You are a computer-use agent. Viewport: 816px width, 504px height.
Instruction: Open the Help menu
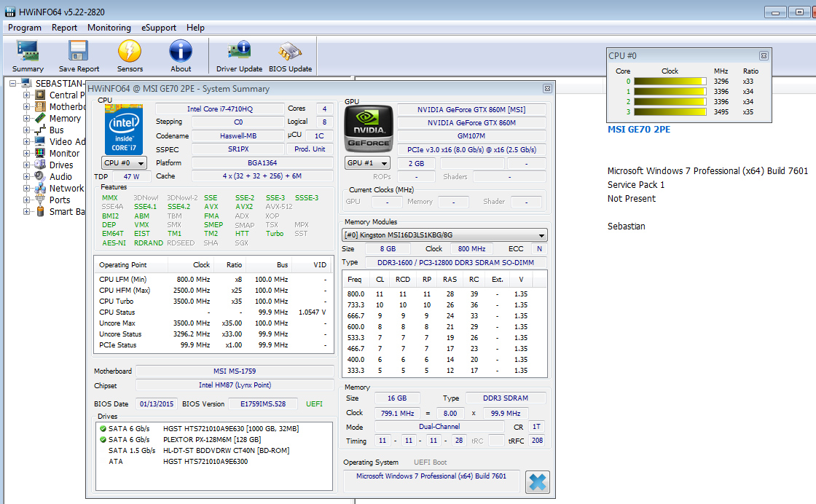(195, 28)
